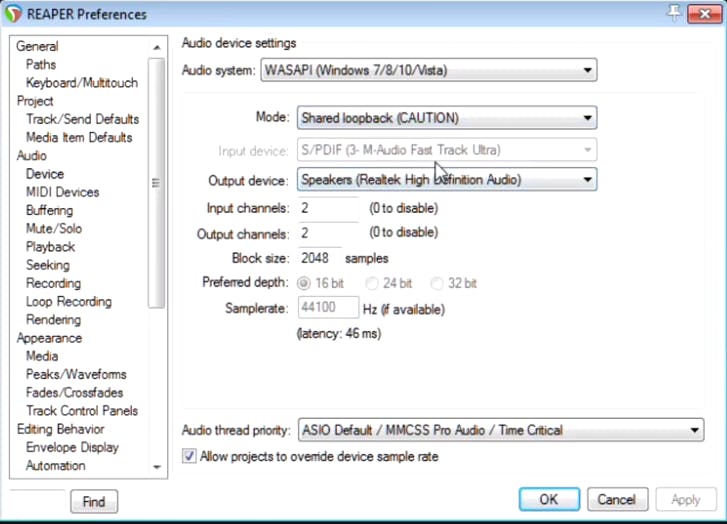Viewport: 727px width, 524px height.
Task: Open Seeking preferences
Action: pos(48,265)
